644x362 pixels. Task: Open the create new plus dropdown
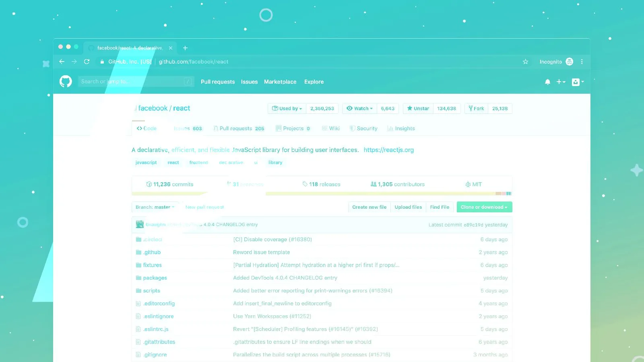click(561, 82)
